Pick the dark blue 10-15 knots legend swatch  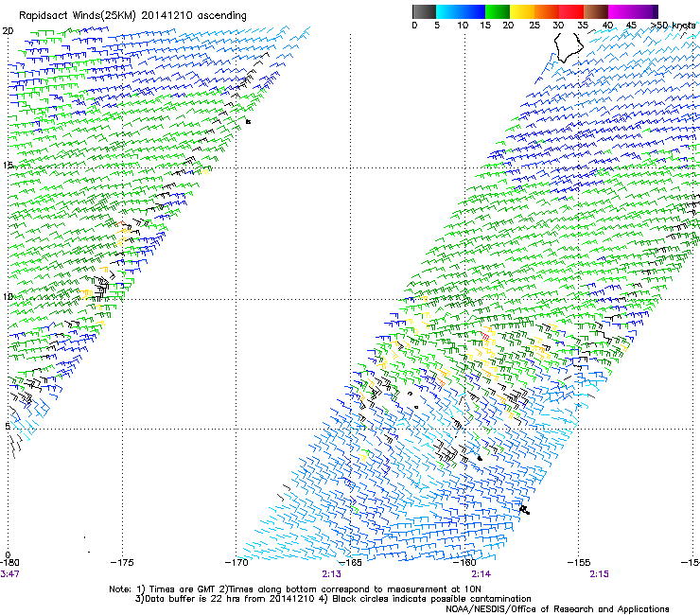click(x=473, y=11)
